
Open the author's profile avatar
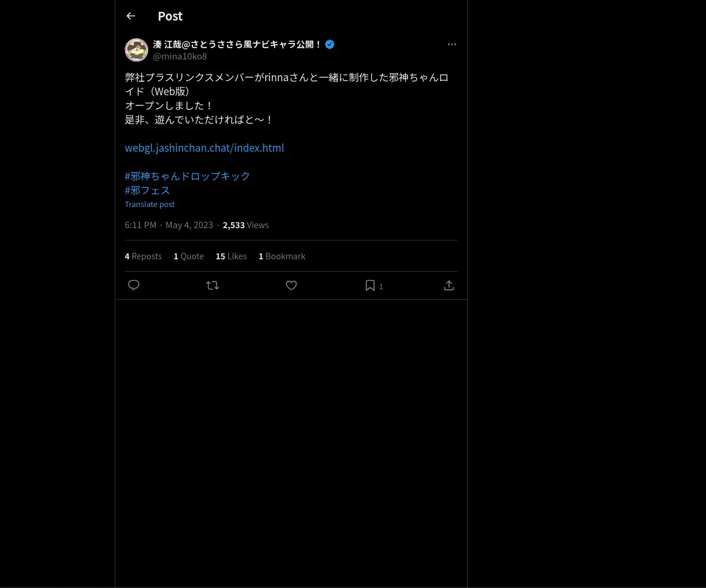tap(136, 50)
